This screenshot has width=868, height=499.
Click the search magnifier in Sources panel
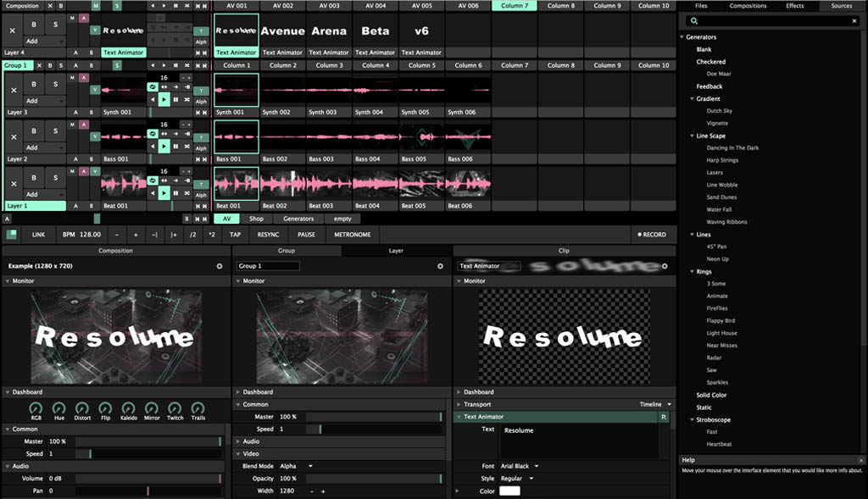pos(693,21)
